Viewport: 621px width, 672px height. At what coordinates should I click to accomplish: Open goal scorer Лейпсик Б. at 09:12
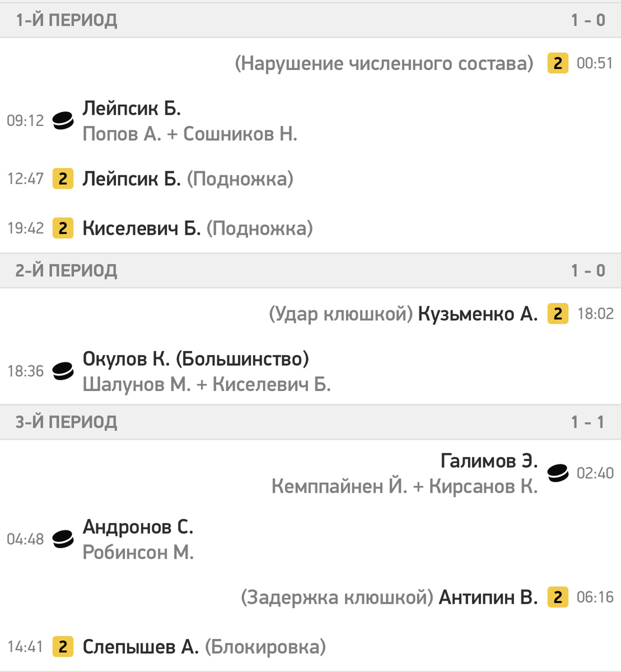tap(132, 108)
